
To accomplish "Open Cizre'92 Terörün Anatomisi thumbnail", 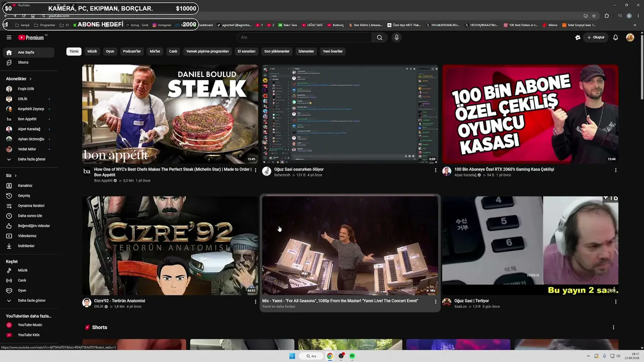I will [x=170, y=246].
